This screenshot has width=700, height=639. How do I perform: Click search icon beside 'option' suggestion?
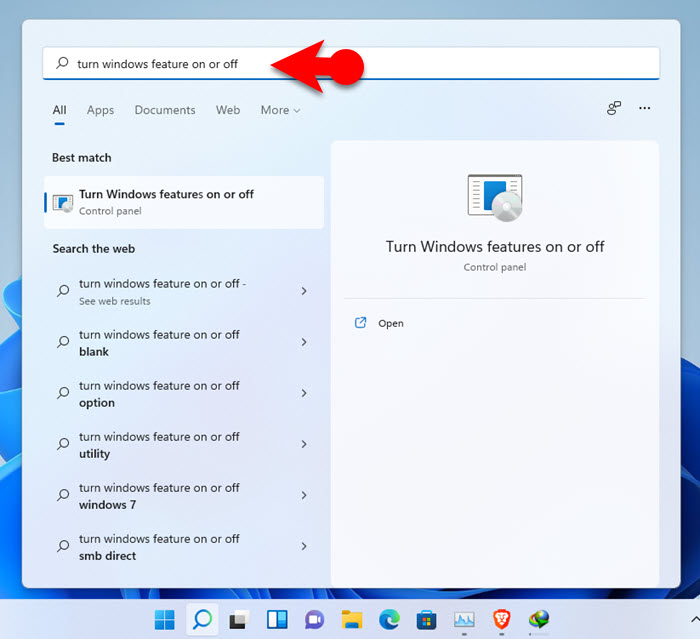[x=63, y=393]
